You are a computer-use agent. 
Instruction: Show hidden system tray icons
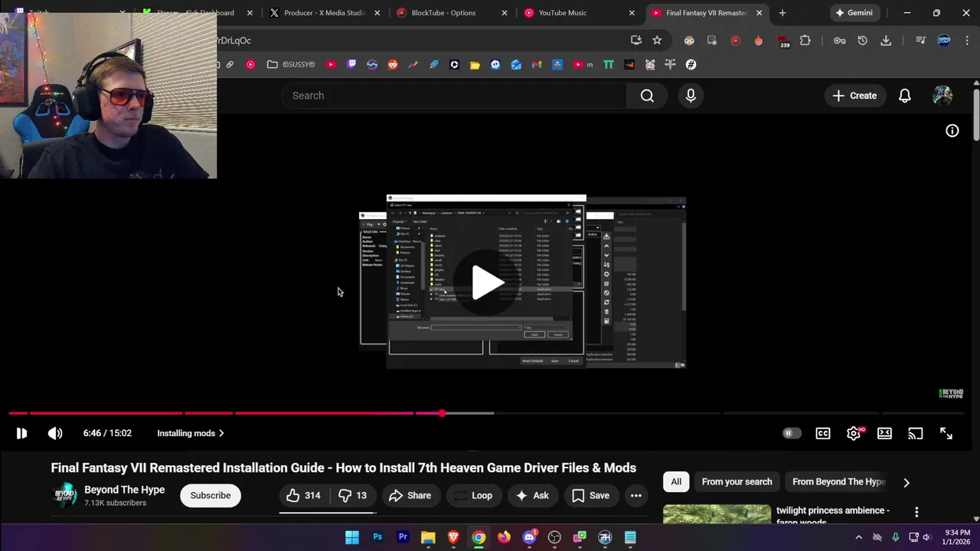point(858,537)
